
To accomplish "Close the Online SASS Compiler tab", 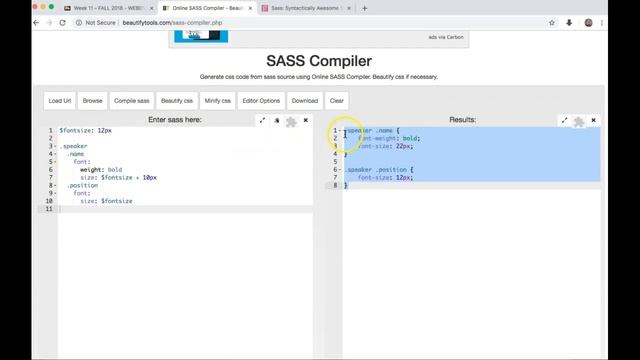I will [250, 8].
